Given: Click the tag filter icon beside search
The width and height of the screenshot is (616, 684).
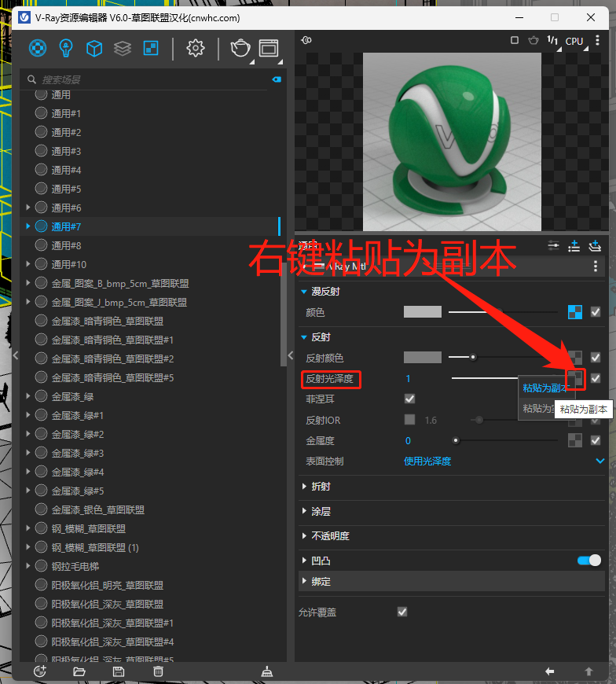Looking at the screenshot, I should click(x=277, y=79).
